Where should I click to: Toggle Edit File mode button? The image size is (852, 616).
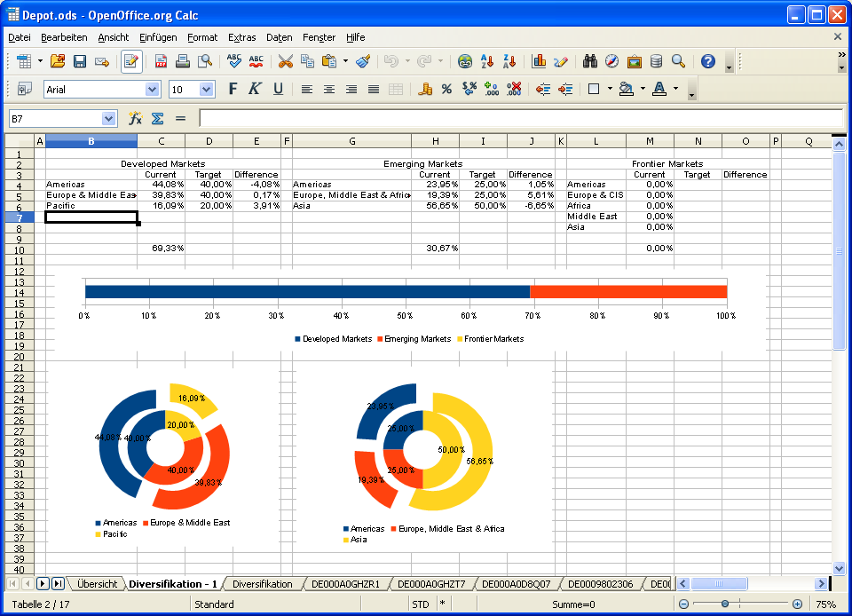(131, 61)
